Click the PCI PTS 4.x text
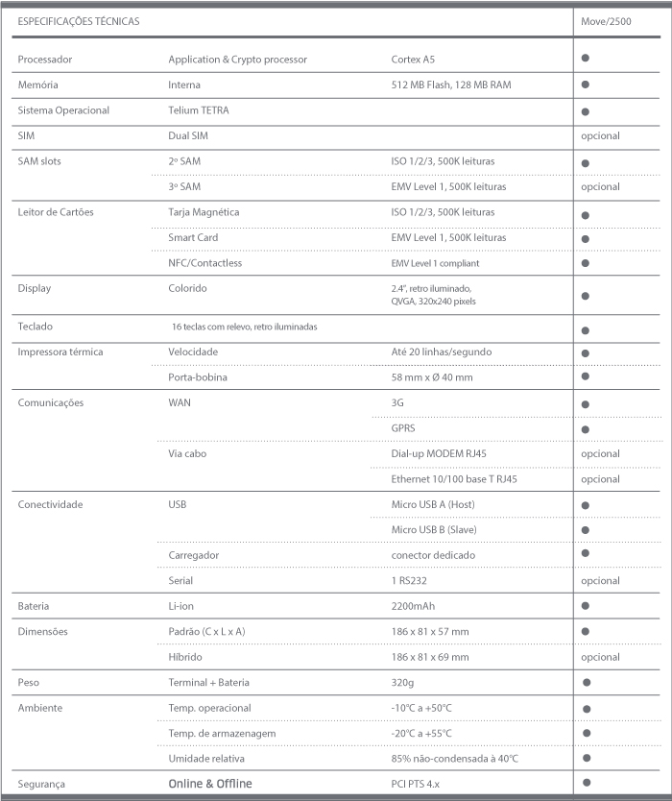This screenshot has height=801, width=672. pos(415,784)
